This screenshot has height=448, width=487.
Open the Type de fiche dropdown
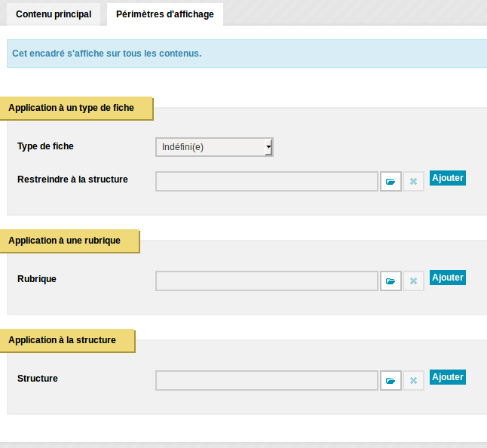tap(214, 147)
